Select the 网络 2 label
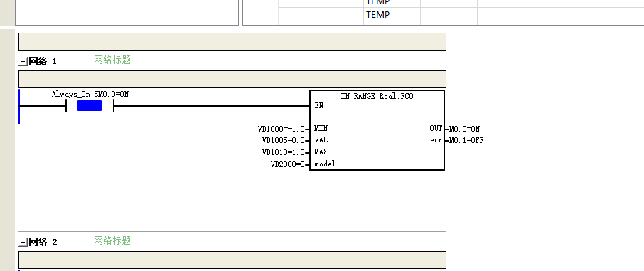The image size is (644, 271). tap(43, 243)
